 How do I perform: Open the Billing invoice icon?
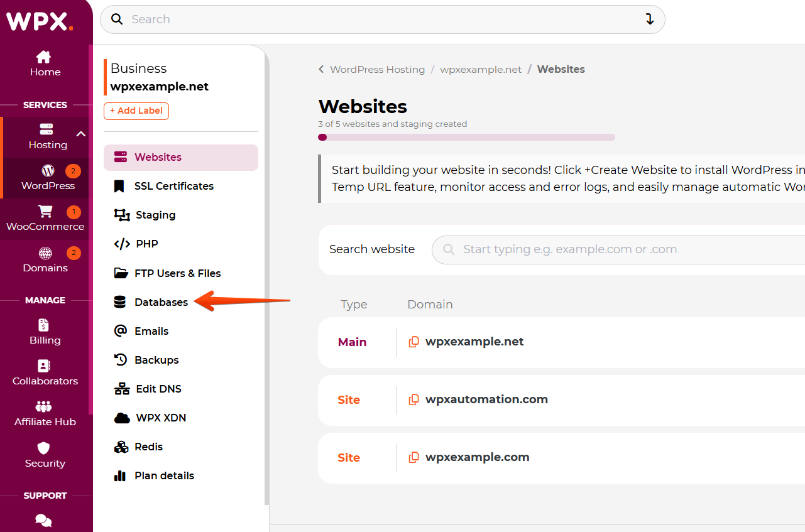pyautogui.click(x=43, y=325)
